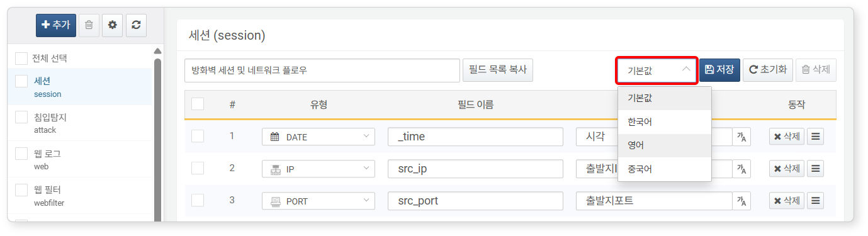Open the hamburger menu in the src_ip row
This screenshot has width=868, height=236.
[x=815, y=169]
